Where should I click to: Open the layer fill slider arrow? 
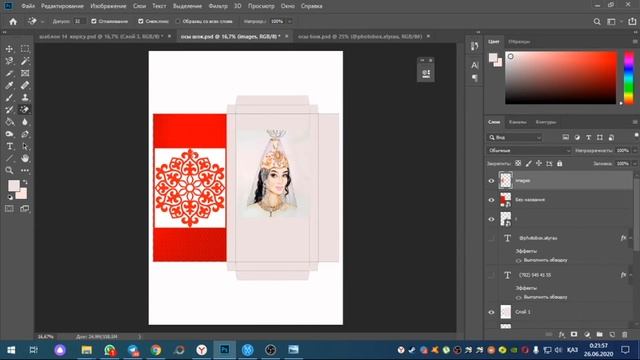[635, 164]
